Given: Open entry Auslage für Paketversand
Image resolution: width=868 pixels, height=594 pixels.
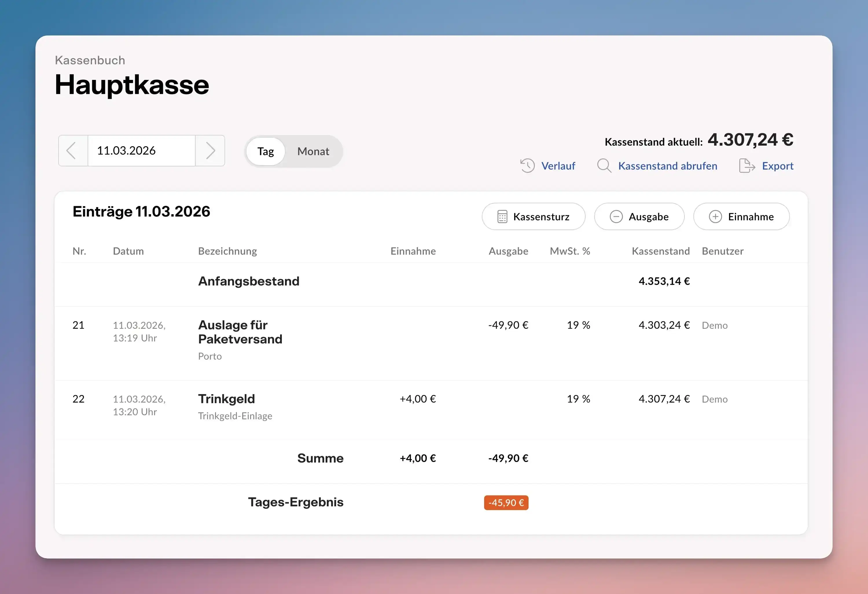Looking at the screenshot, I should [x=240, y=332].
